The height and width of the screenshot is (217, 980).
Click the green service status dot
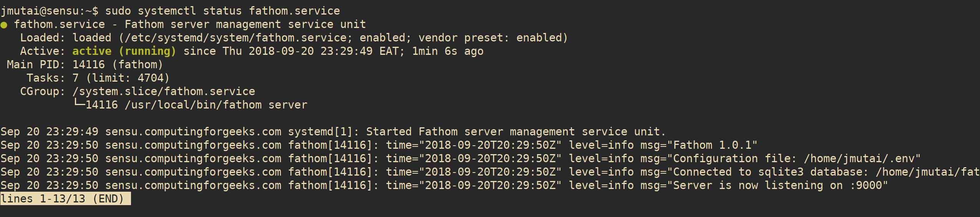click(x=4, y=25)
